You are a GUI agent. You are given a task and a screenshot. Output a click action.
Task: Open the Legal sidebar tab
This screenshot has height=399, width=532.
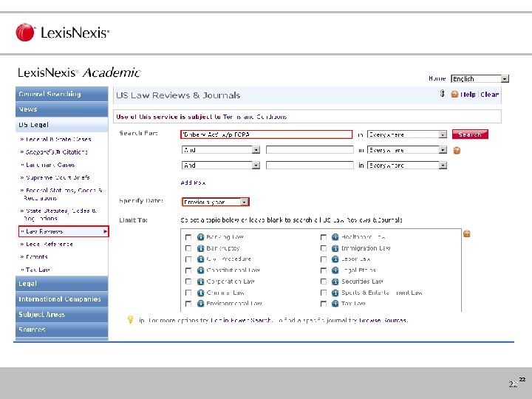[x=62, y=284]
